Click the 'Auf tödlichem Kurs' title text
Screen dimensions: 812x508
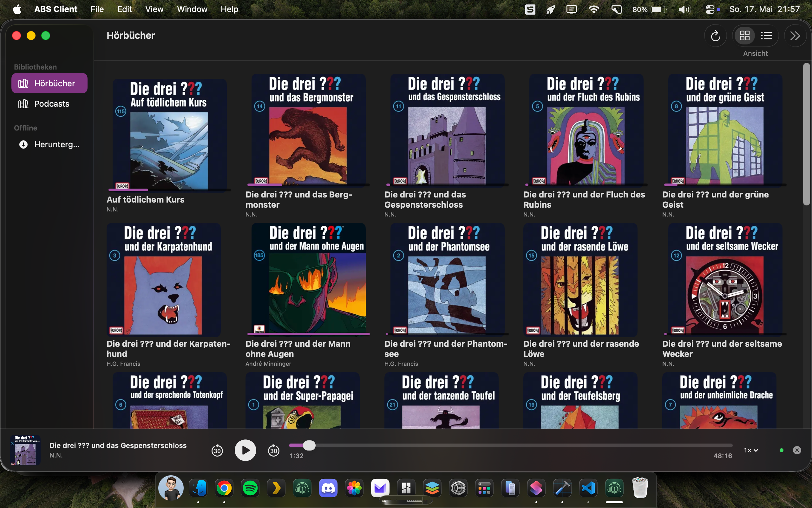pyautogui.click(x=145, y=200)
